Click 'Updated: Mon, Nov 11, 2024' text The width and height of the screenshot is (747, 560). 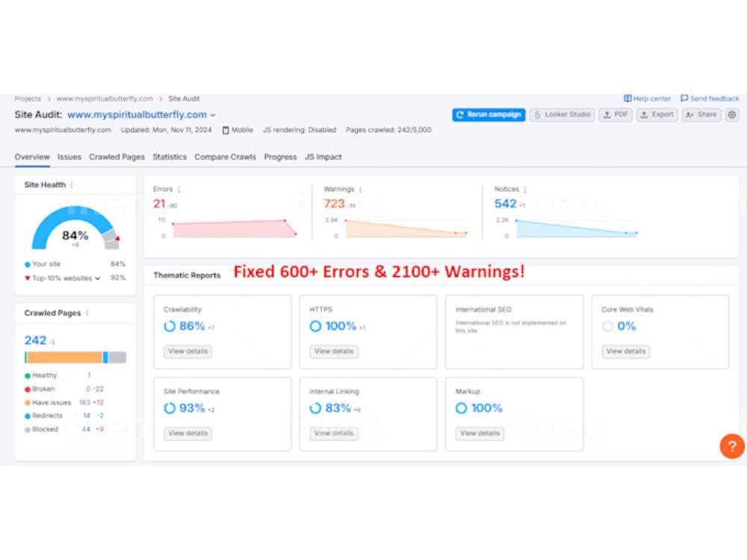coord(167,130)
